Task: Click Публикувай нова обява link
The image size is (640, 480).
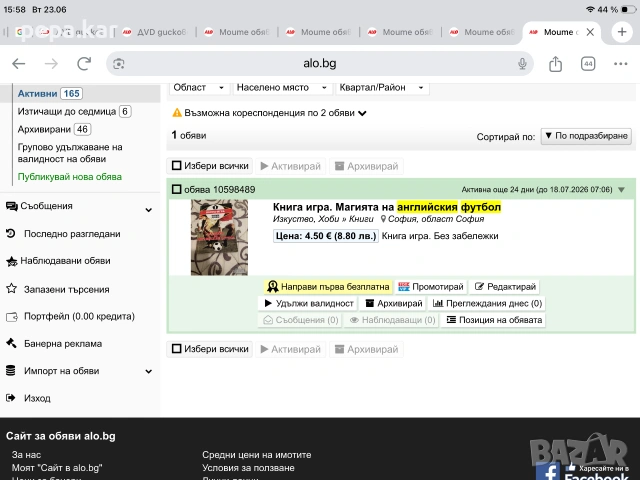Action: click(69, 177)
